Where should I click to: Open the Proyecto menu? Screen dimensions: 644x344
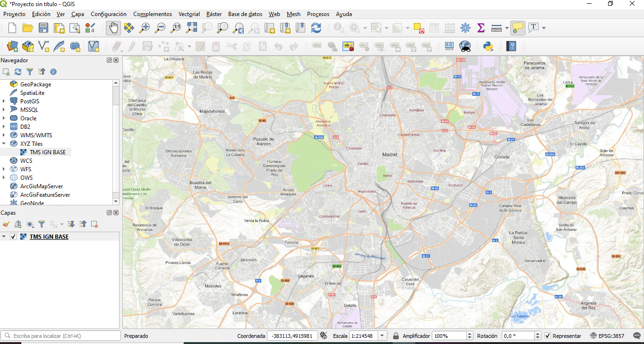point(14,14)
